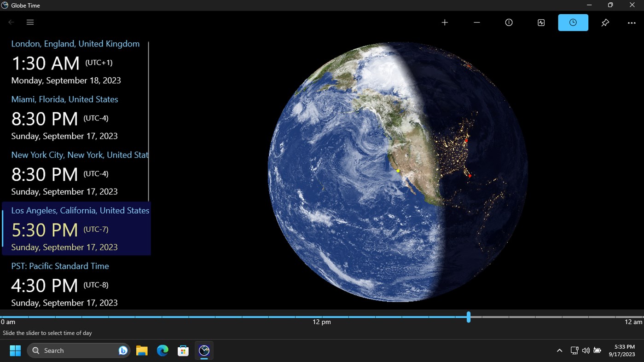The image size is (644, 362).
Task: Open the info icon in the toolbar
Action: pyautogui.click(x=509, y=23)
